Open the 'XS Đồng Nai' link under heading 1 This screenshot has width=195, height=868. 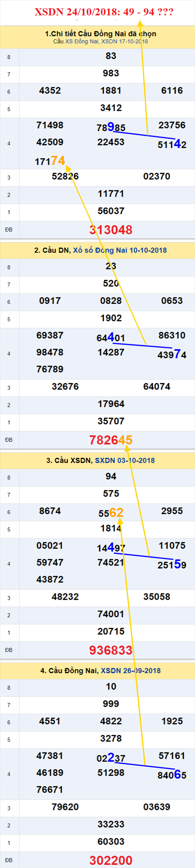coord(82,41)
